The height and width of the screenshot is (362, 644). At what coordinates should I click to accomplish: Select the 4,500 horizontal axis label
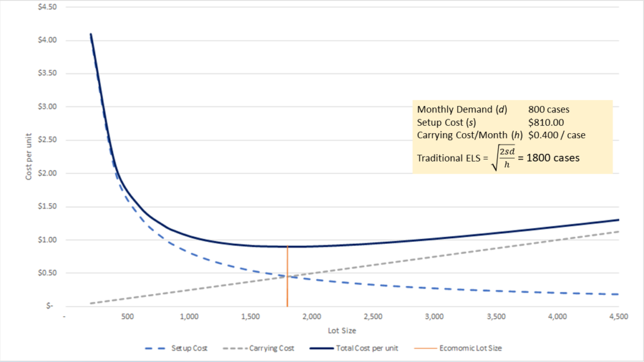tap(618, 315)
